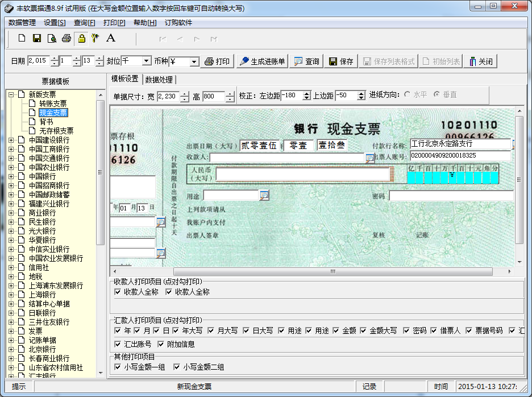Select 转账支票 in the template tree

point(53,104)
